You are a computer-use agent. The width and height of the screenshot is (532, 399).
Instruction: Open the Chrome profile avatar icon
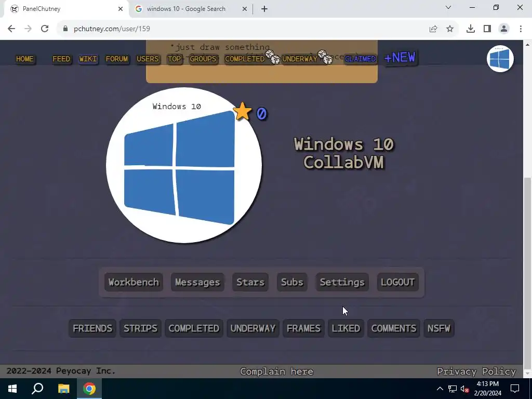point(504,29)
